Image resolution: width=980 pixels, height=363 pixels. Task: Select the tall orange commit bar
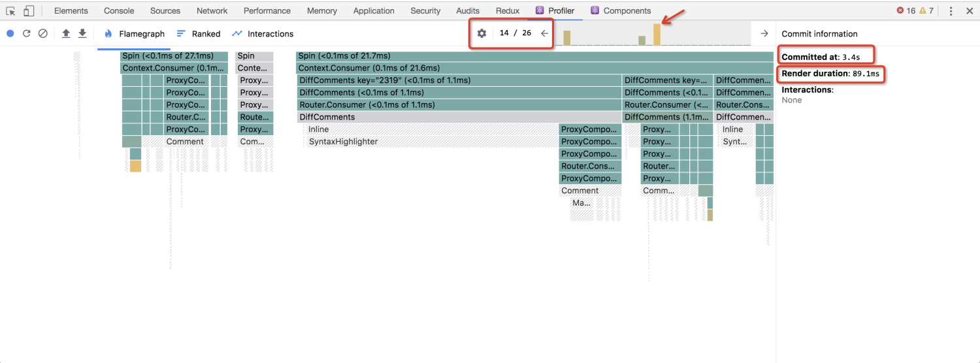[657, 35]
